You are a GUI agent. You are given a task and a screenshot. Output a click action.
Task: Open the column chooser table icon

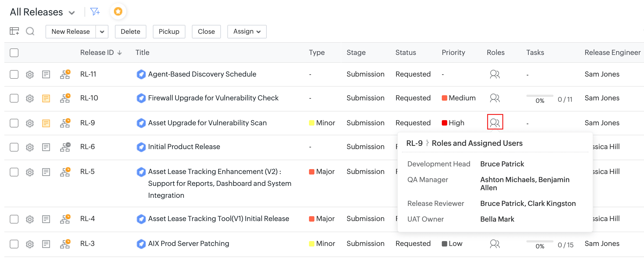[x=14, y=31]
